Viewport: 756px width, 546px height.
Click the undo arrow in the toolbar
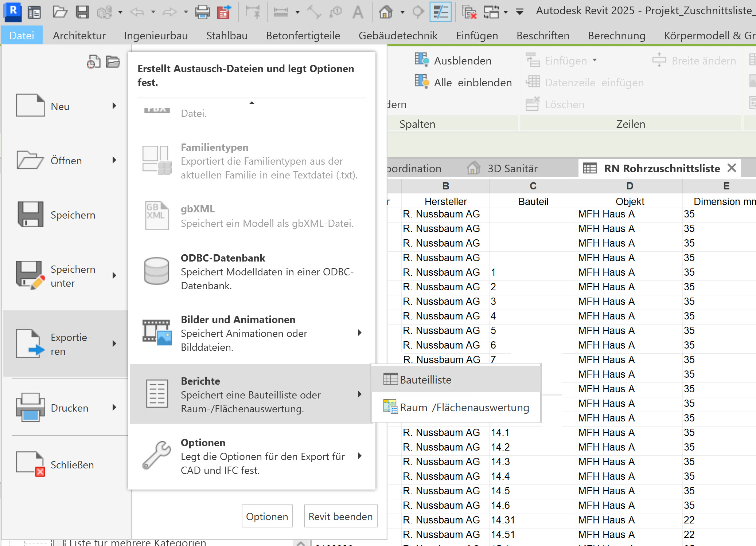[x=137, y=12]
